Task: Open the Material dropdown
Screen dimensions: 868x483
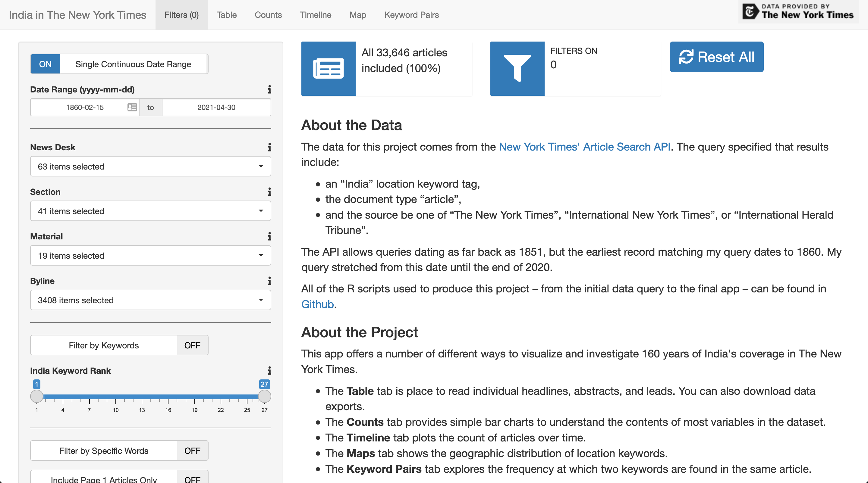Action: tap(151, 255)
